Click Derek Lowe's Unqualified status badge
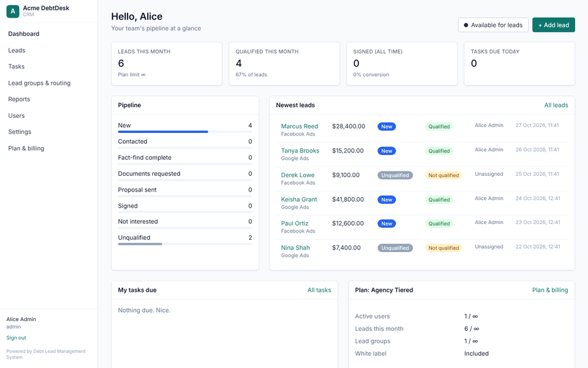The width and height of the screenshot is (588, 368). [x=395, y=175]
